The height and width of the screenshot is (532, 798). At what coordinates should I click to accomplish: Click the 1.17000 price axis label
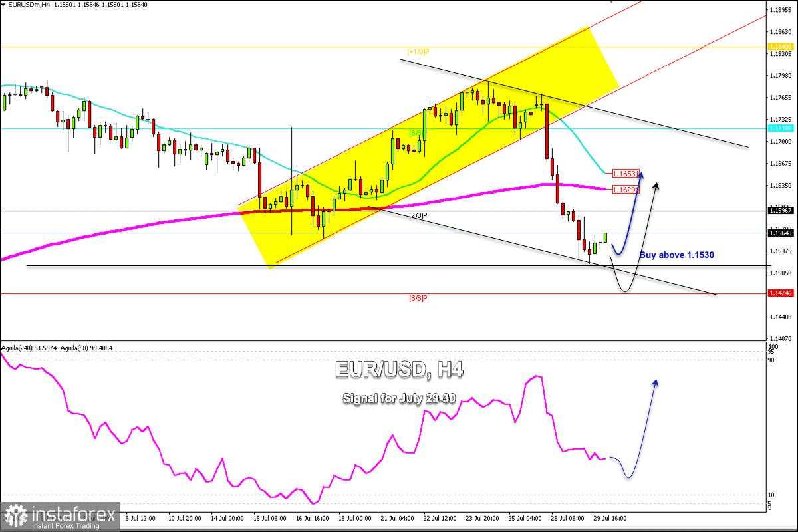(780, 142)
